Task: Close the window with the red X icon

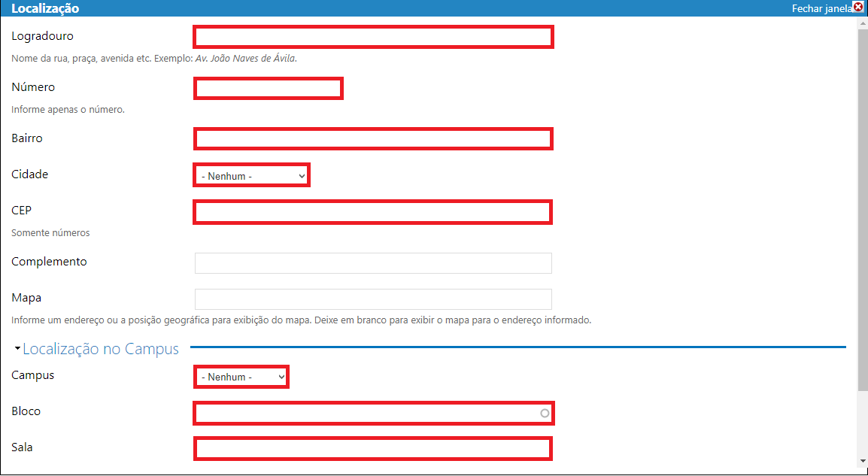Action: (858, 7)
